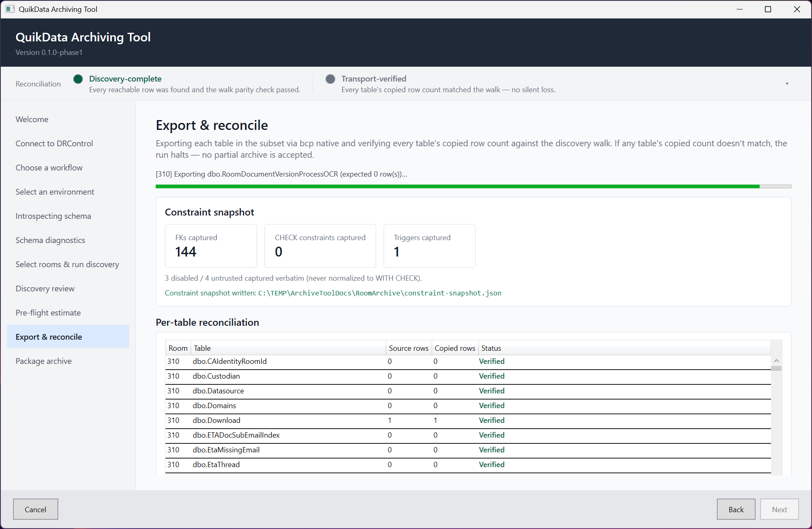Sort by Room column header
Image resolution: width=812 pixels, height=529 pixels.
[x=178, y=348]
